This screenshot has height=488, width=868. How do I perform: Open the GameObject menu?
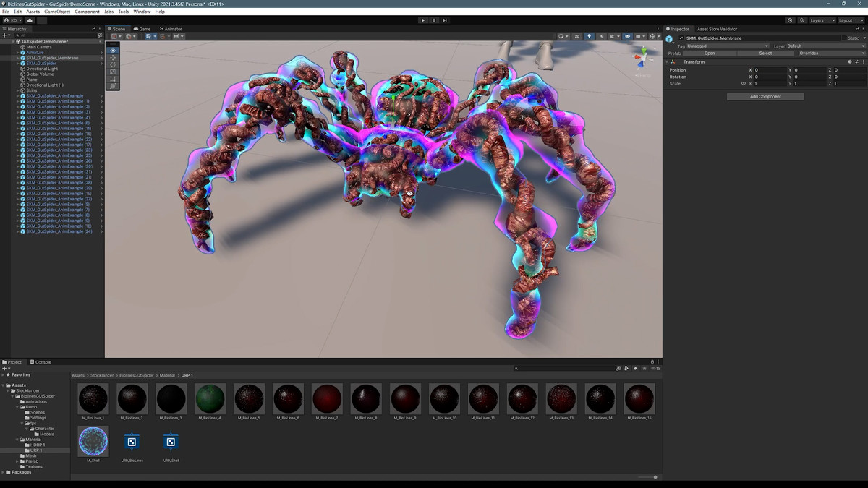[57, 12]
